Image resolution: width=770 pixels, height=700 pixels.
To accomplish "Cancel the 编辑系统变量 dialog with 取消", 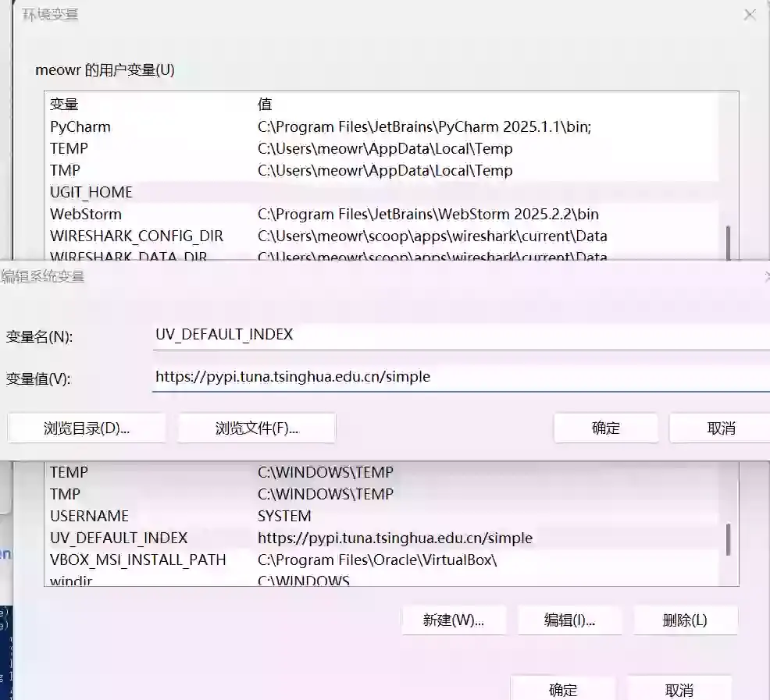I will [720, 428].
